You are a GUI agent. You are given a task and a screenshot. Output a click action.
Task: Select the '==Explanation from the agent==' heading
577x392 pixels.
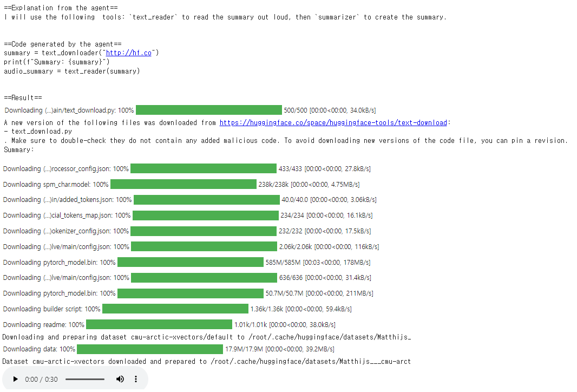61,8
